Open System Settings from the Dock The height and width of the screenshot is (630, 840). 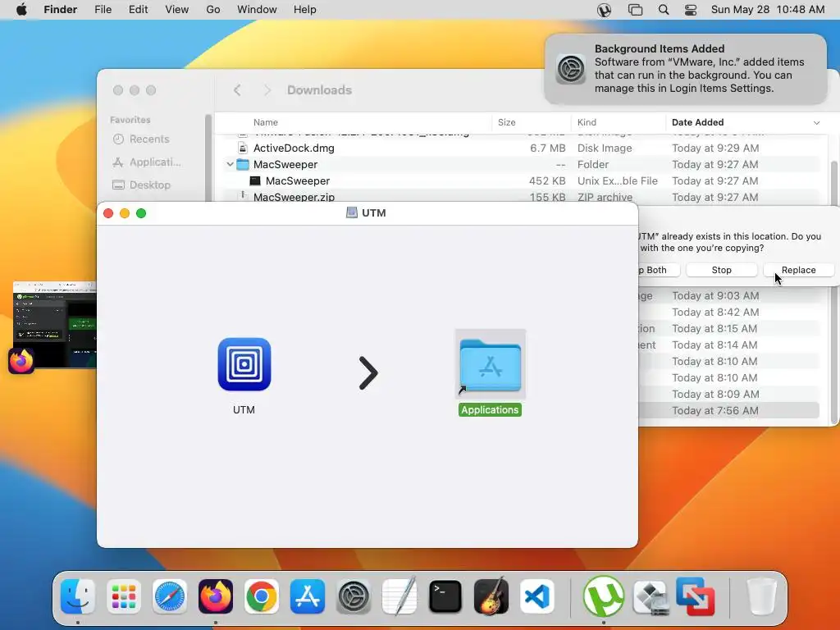pyautogui.click(x=353, y=596)
